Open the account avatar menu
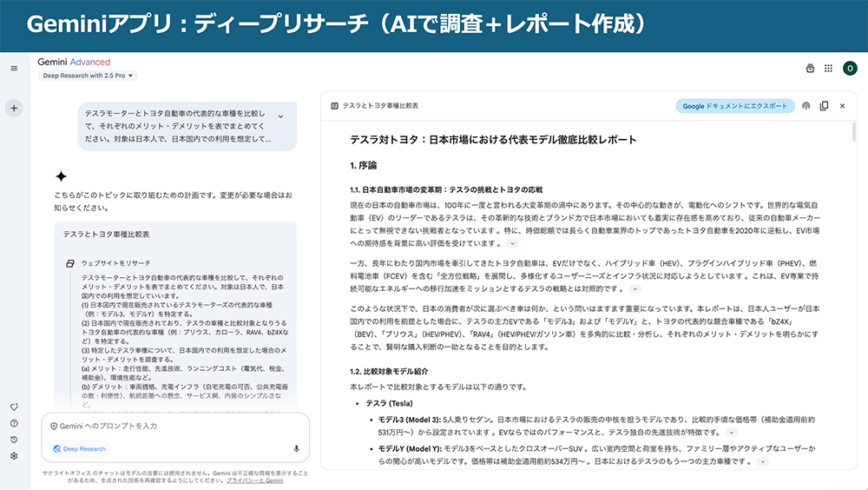868x490 pixels. click(850, 68)
